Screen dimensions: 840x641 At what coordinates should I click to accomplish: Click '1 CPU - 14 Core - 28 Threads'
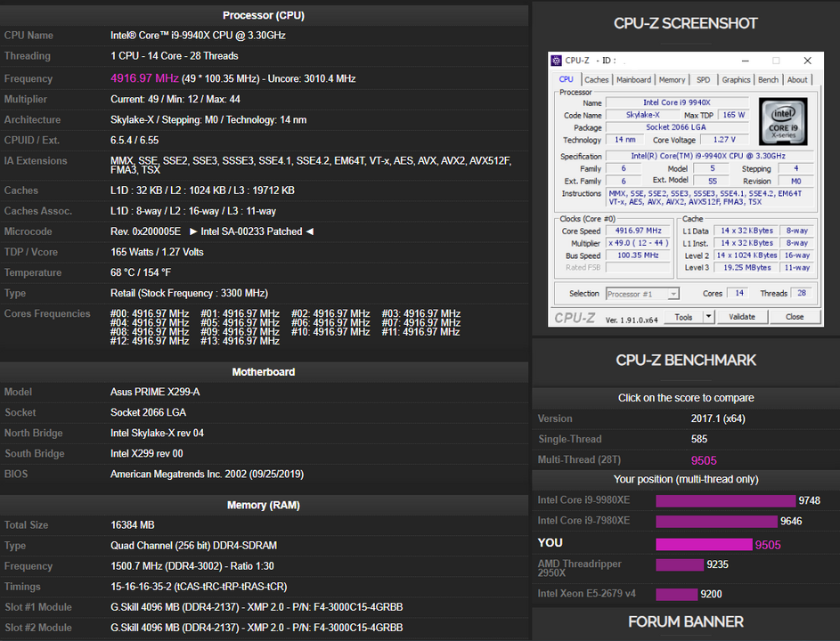pos(174,56)
